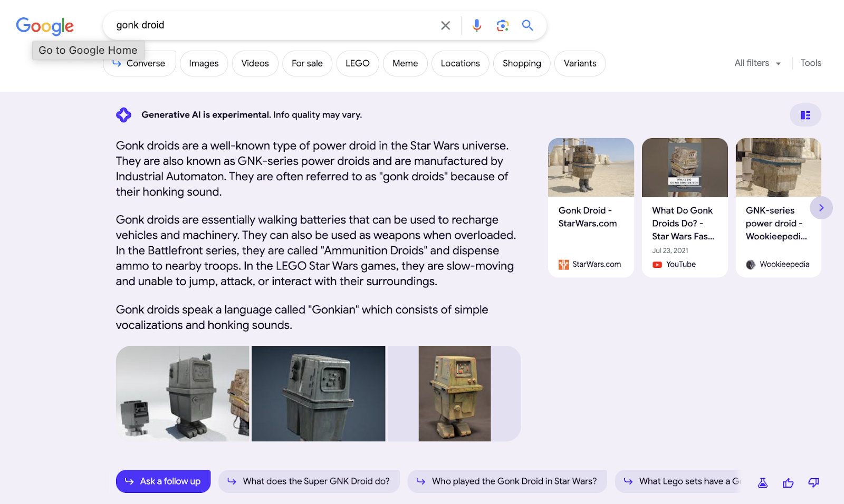The height and width of the screenshot is (504, 844).
Task: Open the Labs flask icon
Action: 763,482
